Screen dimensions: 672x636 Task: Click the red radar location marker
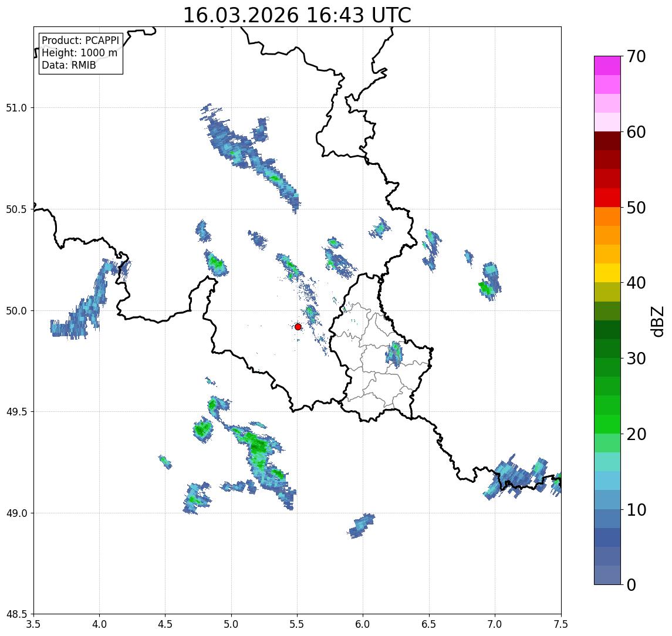(x=298, y=327)
